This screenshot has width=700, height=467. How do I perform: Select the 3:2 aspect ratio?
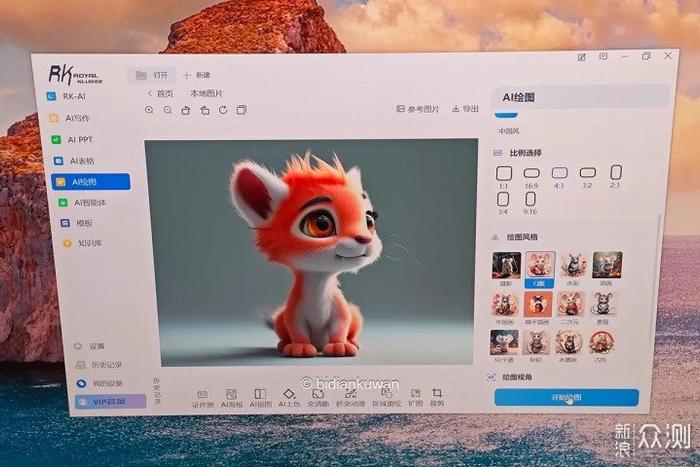[588, 177]
